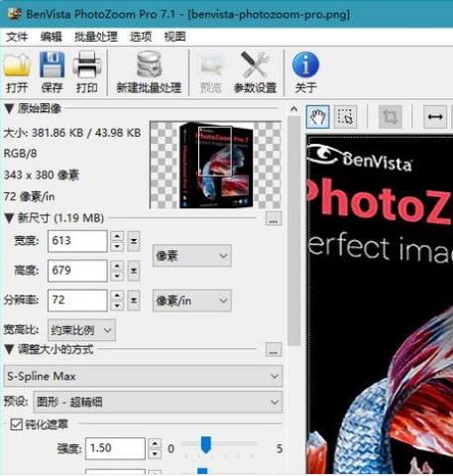The height and width of the screenshot is (476, 453).
Task: Open a file with the 打开 toolbar icon
Action: (x=17, y=72)
